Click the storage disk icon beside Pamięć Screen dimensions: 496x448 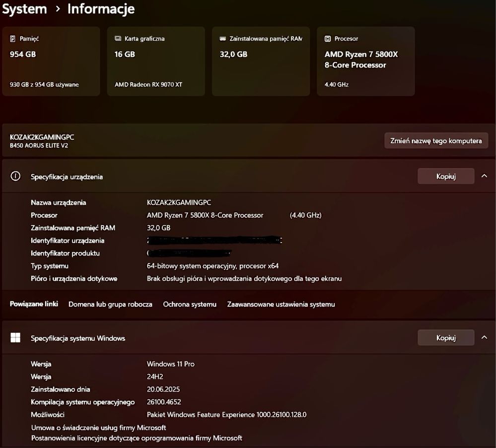[12, 39]
